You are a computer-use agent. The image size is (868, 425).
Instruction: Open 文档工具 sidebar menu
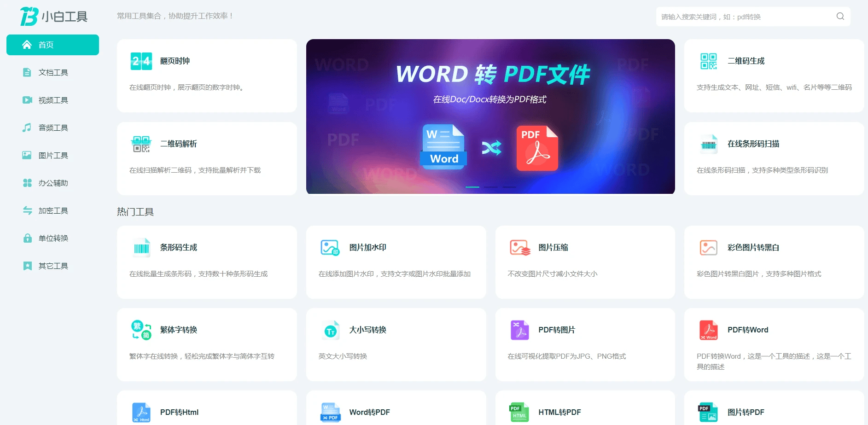pyautogui.click(x=52, y=72)
